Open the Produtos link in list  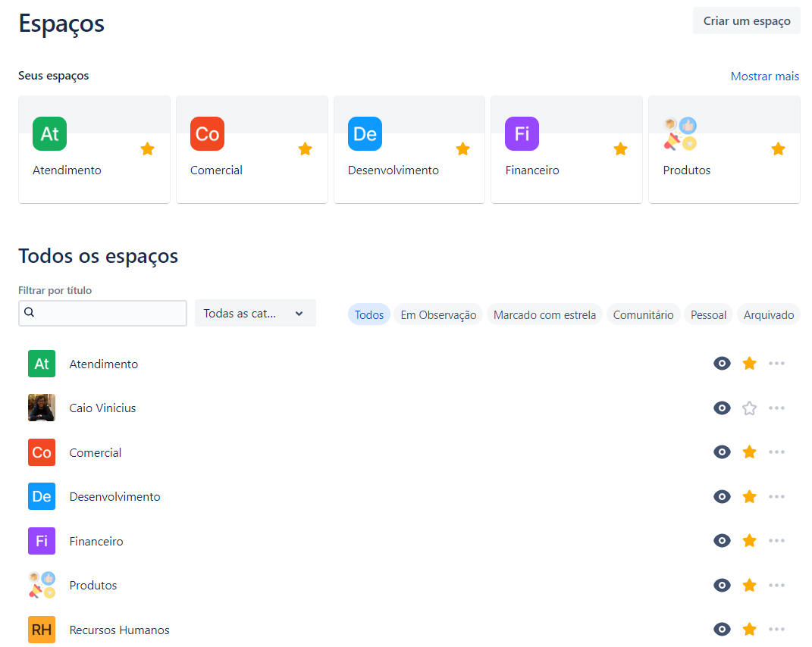coord(93,585)
